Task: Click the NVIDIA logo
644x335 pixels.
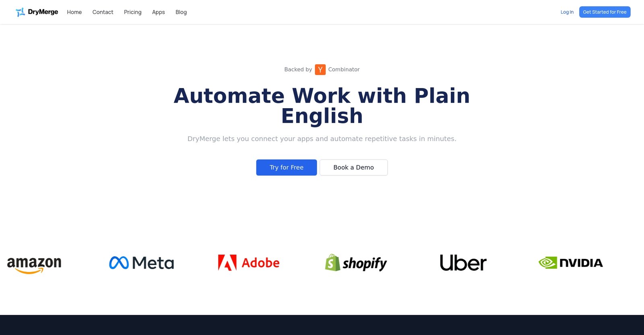Action: point(571,263)
